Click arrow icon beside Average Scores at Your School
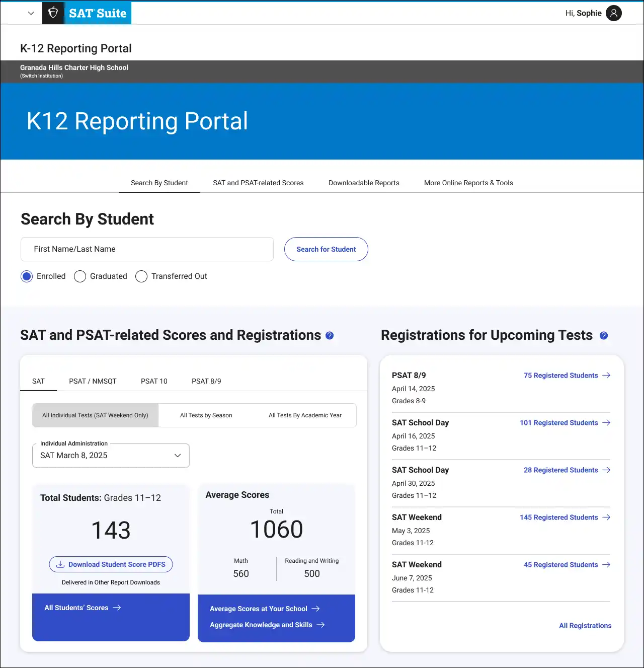The height and width of the screenshot is (668, 644). [x=315, y=609]
